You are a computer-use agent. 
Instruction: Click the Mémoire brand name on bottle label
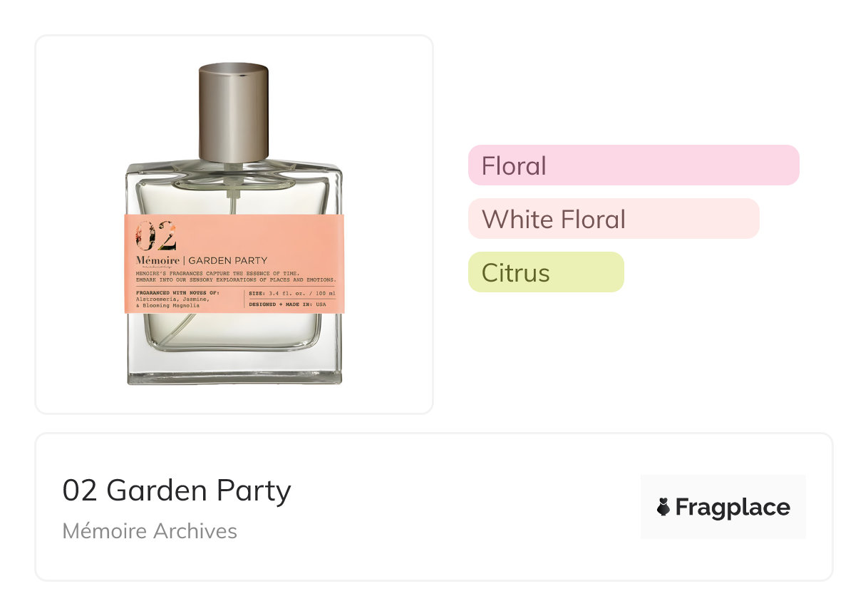point(157,260)
